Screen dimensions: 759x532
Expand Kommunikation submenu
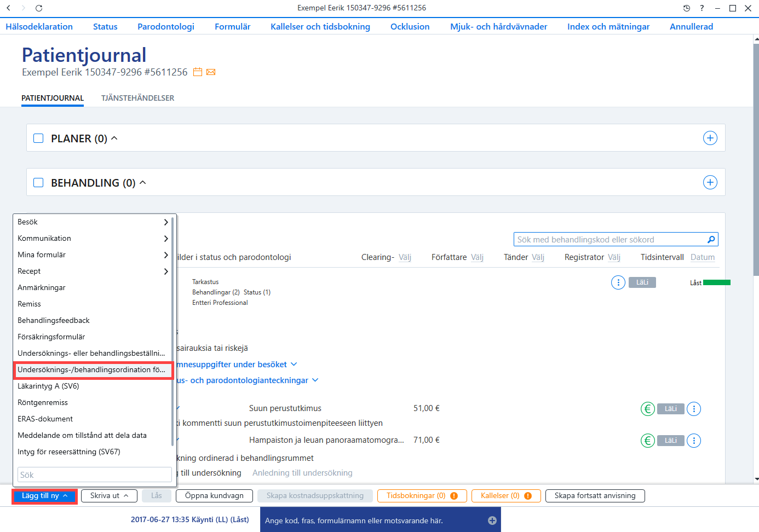pyautogui.click(x=166, y=239)
